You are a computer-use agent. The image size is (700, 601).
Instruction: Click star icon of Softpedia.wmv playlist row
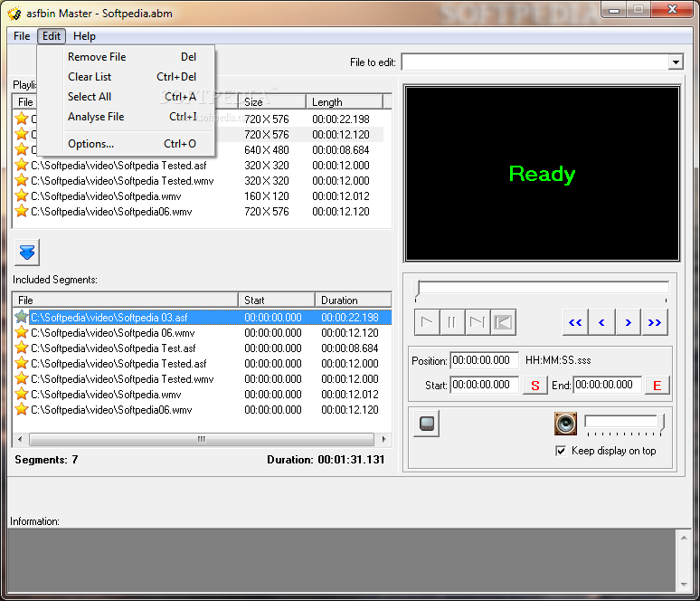pyautogui.click(x=21, y=196)
